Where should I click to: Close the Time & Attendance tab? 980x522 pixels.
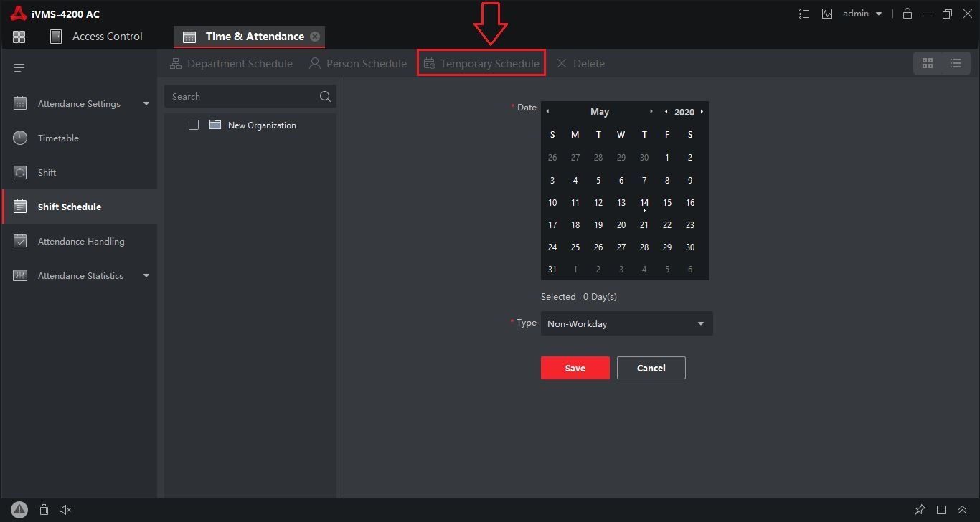[x=315, y=37]
